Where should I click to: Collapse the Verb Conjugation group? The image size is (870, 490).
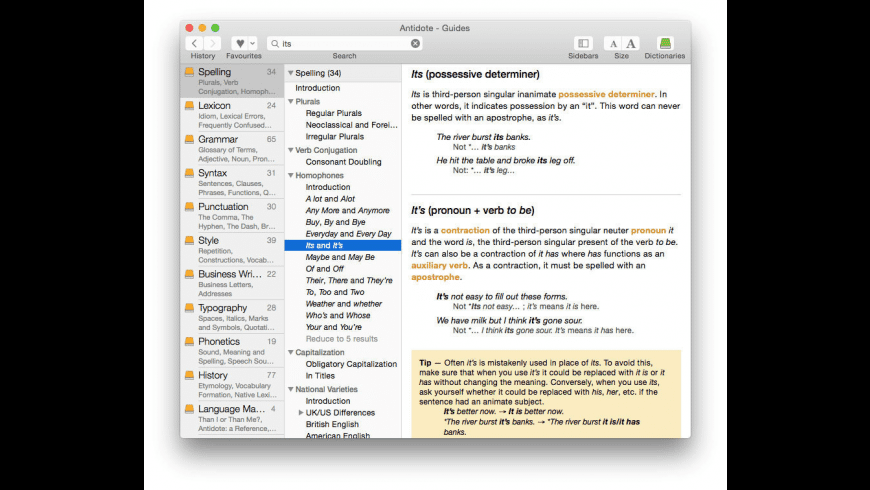[290, 150]
